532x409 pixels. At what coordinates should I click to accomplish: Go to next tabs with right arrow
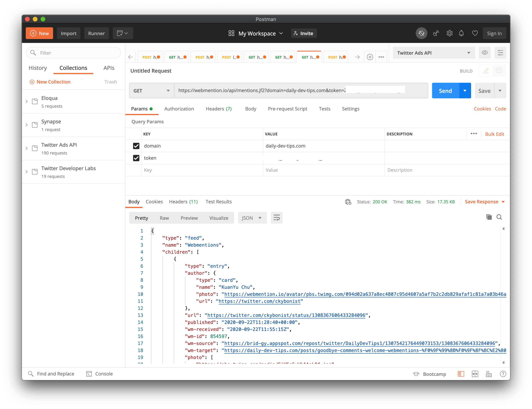[x=357, y=57]
